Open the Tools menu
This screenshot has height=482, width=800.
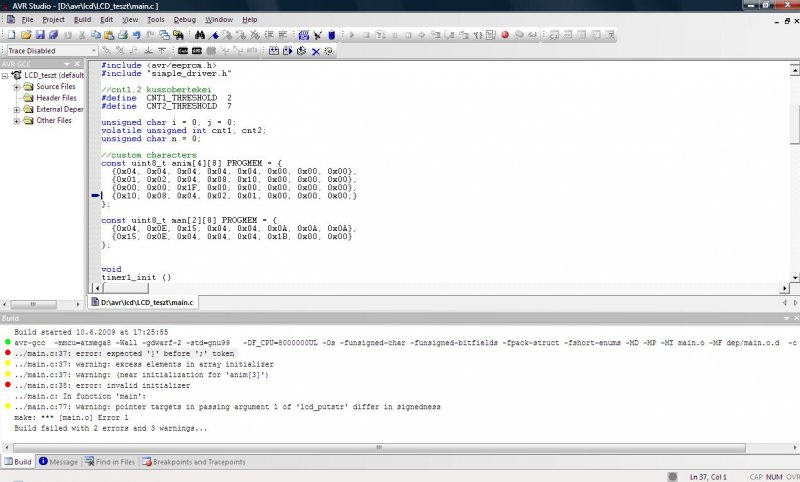click(156, 19)
